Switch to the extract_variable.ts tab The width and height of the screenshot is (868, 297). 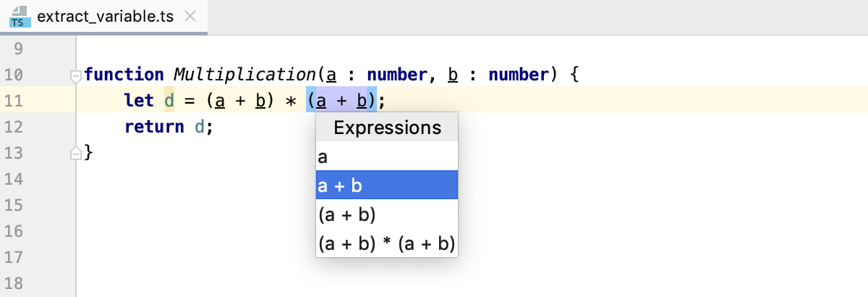[x=105, y=16]
